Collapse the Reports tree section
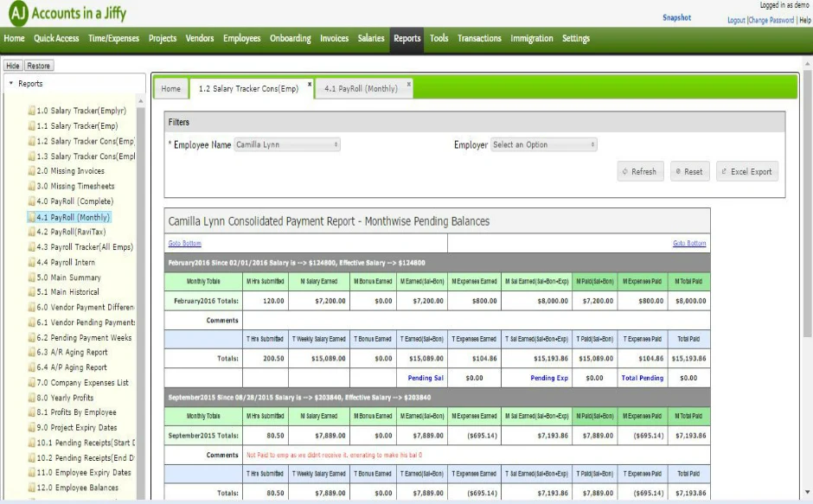The image size is (813, 504). [11, 83]
